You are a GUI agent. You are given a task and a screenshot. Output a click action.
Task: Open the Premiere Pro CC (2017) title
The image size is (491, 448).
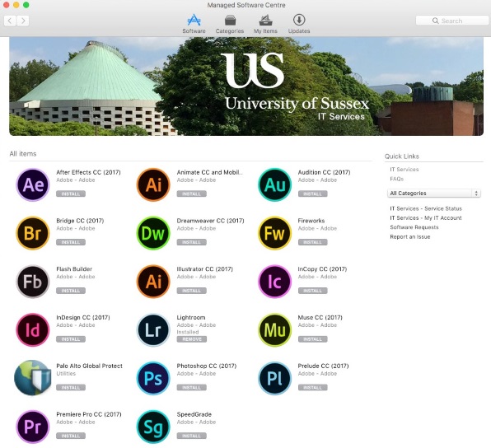89,414
